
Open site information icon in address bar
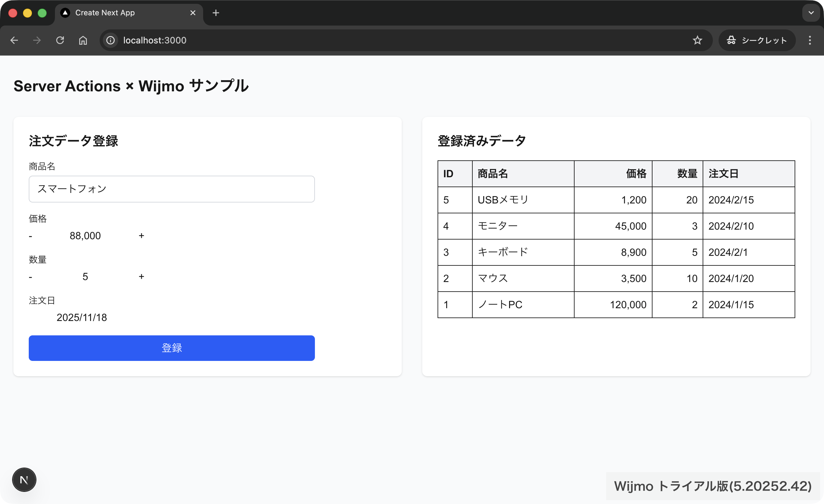(111, 41)
